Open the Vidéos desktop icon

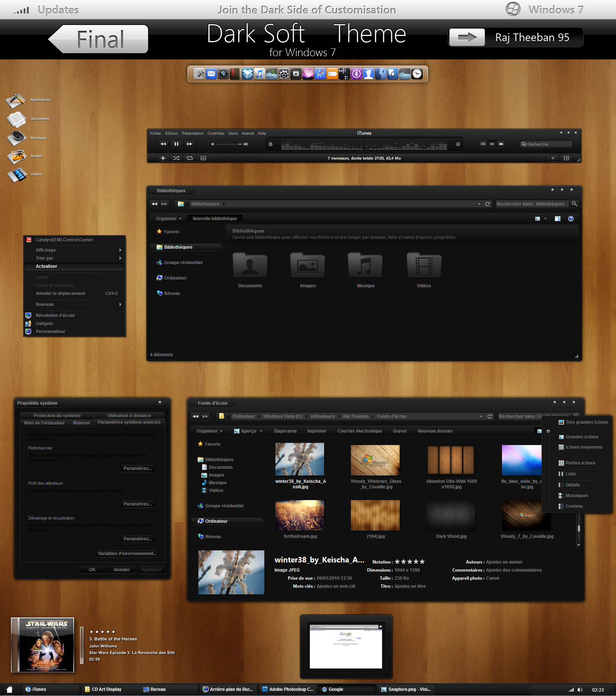(x=17, y=175)
